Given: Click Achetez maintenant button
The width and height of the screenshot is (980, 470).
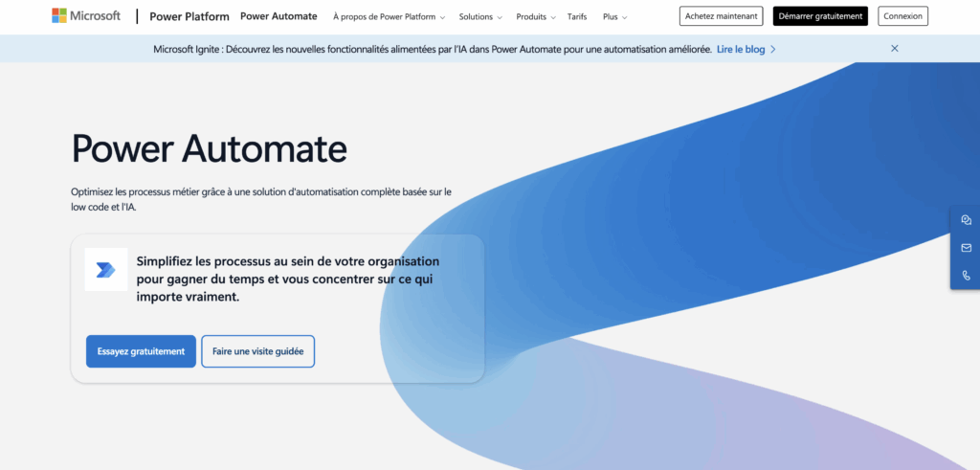Looking at the screenshot, I should (722, 16).
